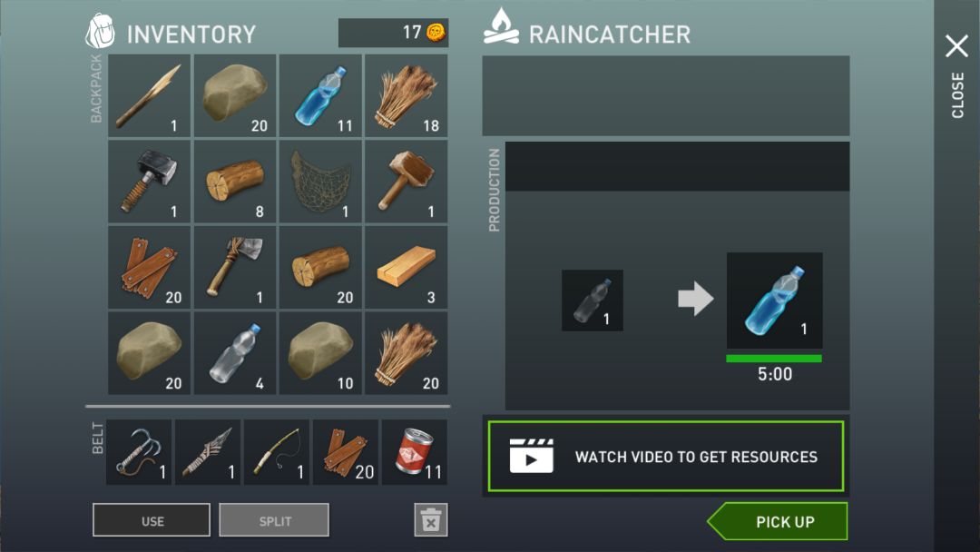This screenshot has height=552, width=980.
Task: Select the fishing rod on belt
Action: click(x=276, y=452)
